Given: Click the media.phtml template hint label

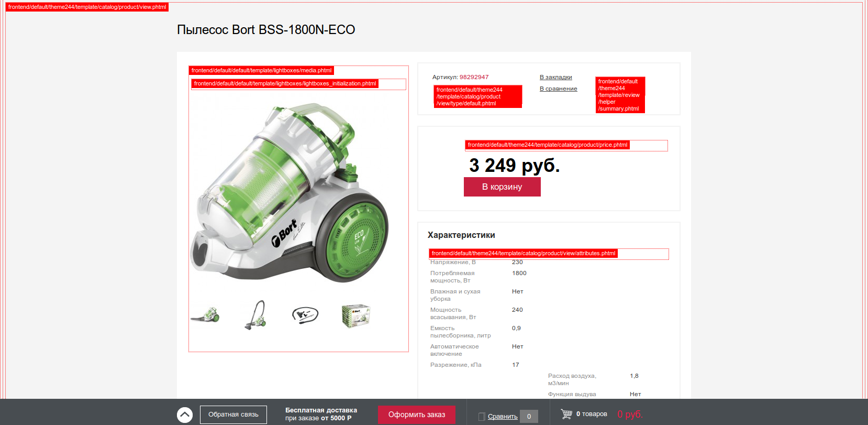Looking at the screenshot, I should 261,70.
